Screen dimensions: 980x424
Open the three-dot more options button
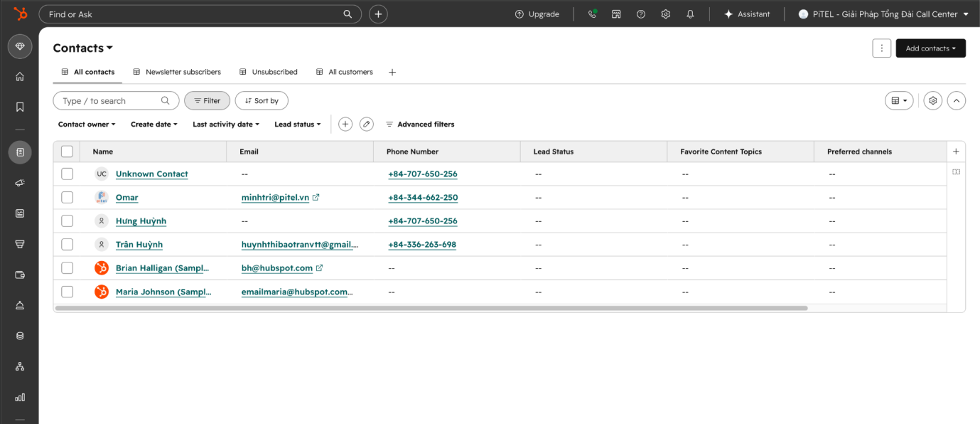click(x=881, y=48)
